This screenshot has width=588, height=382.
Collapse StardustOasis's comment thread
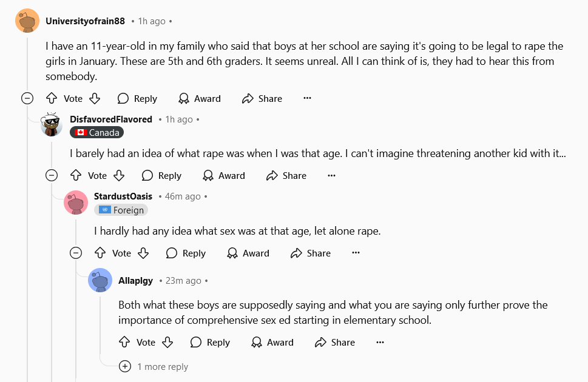pos(76,253)
